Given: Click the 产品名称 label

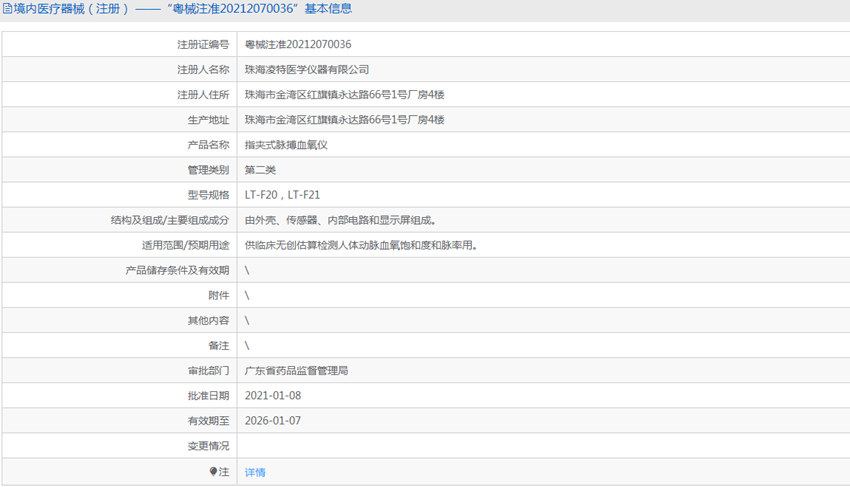Looking at the screenshot, I should [208, 145].
